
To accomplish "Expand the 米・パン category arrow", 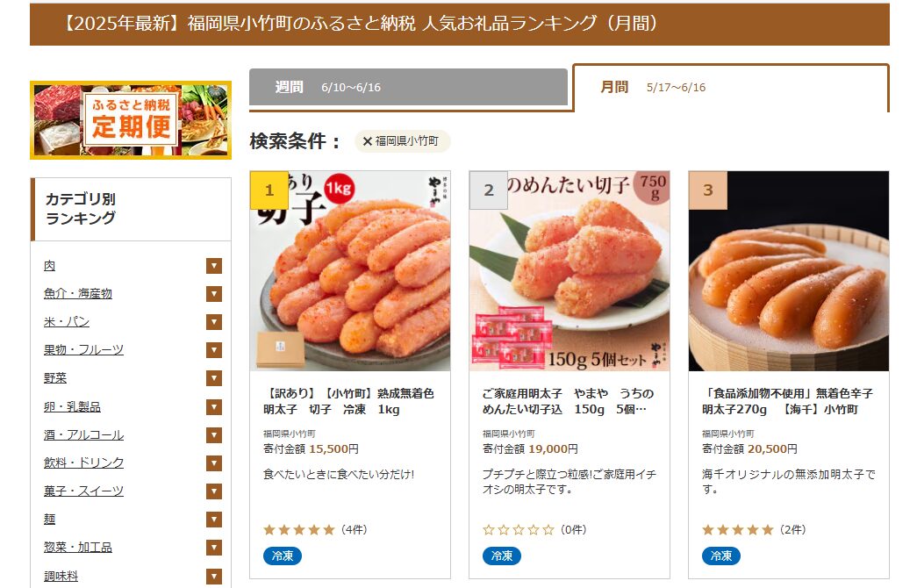I will click(214, 322).
